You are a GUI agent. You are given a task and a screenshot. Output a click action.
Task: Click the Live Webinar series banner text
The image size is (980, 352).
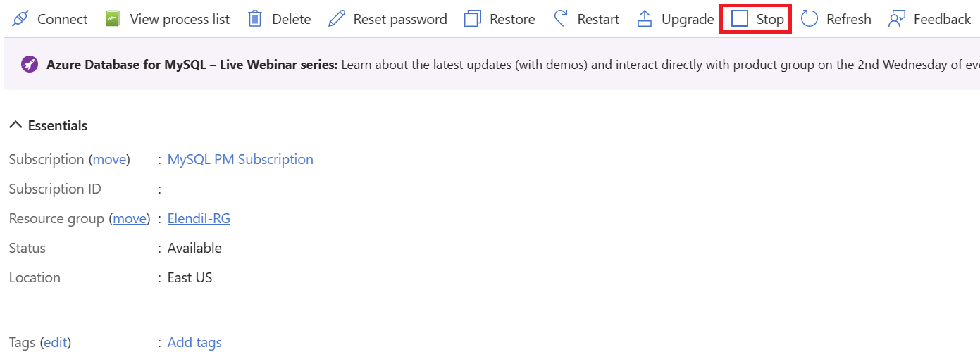[x=192, y=64]
